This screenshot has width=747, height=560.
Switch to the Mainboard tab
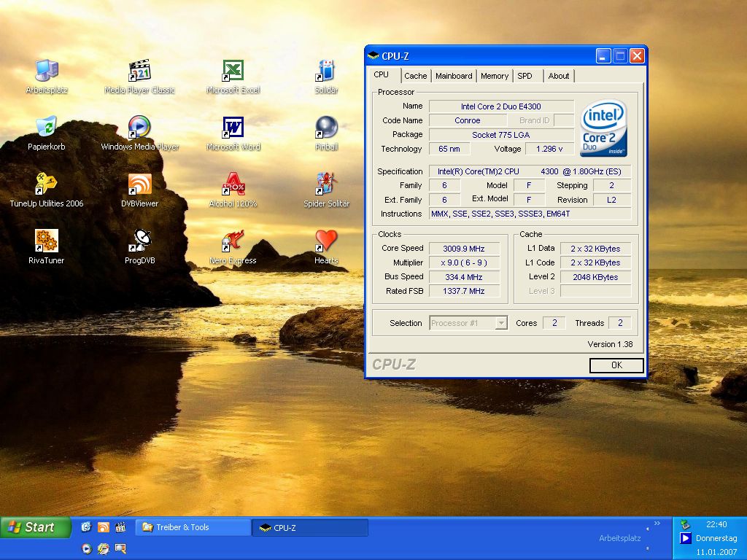(x=454, y=76)
